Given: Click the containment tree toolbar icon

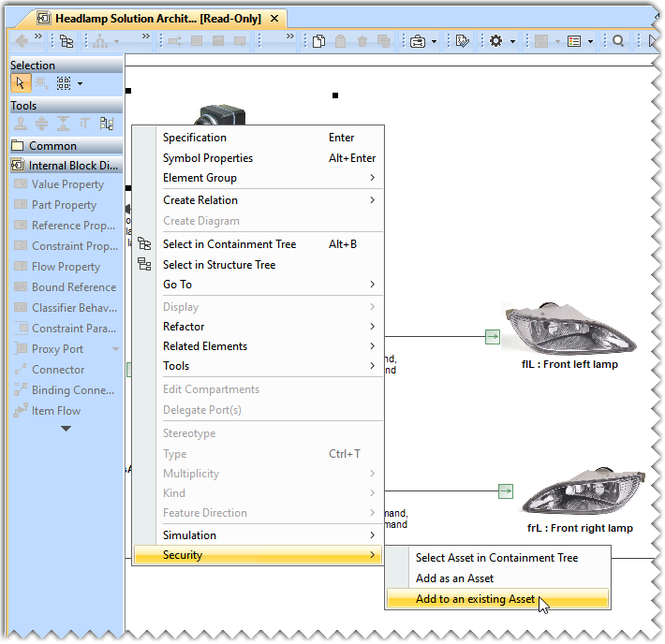Looking at the screenshot, I should coord(66,41).
